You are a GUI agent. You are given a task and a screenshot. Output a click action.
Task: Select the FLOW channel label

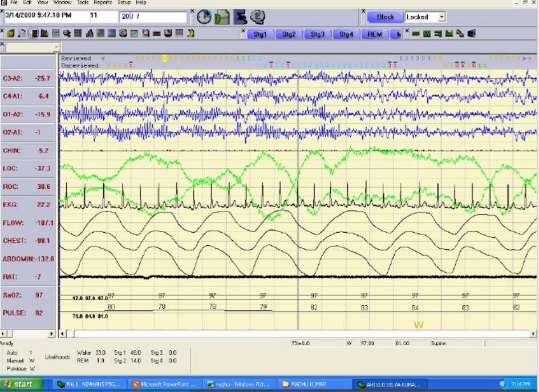[13, 223]
